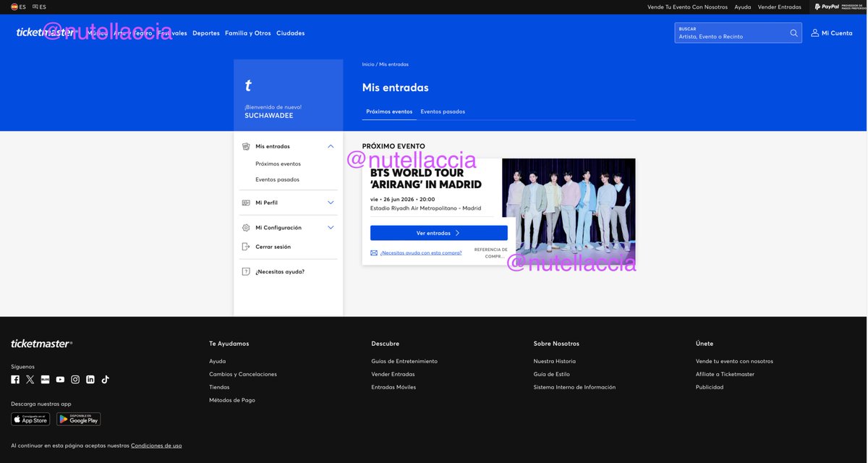Open Condiciones de uso link
The height and width of the screenshot is (463, 868).
[156, 446]
